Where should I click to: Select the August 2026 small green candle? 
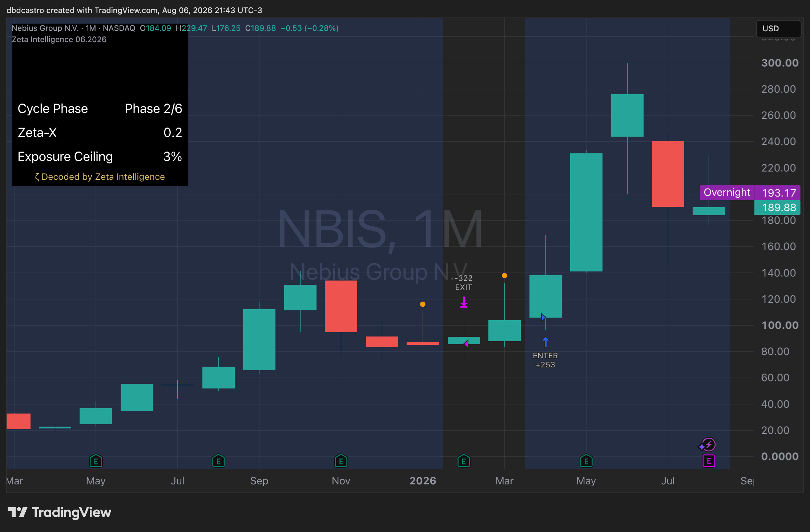click(x=709, y=211)
